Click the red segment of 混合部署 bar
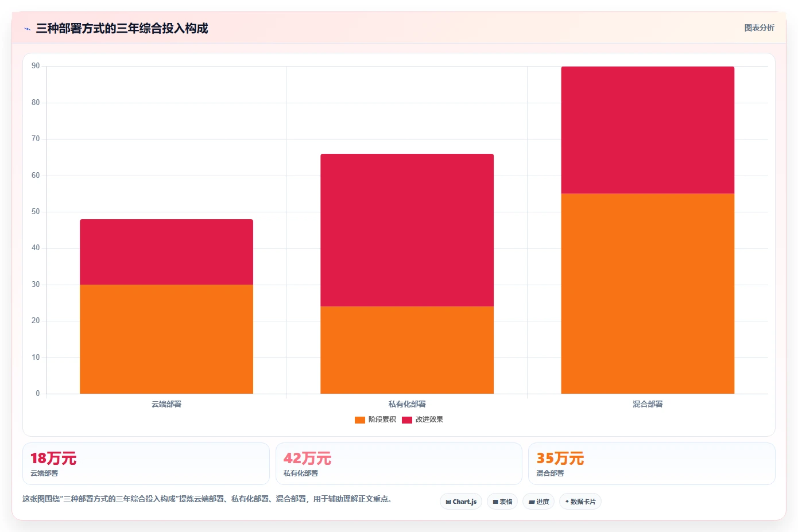798x532 pixels. point(648,130)
